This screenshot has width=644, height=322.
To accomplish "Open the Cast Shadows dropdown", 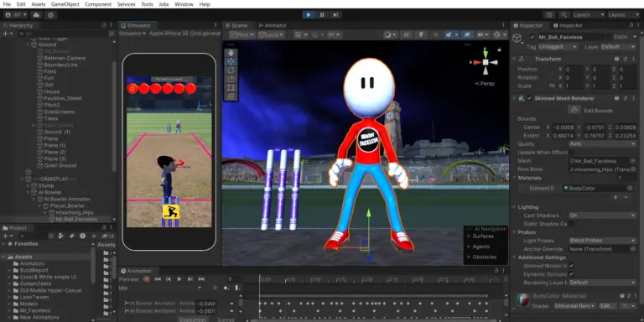I will point(603,216).
